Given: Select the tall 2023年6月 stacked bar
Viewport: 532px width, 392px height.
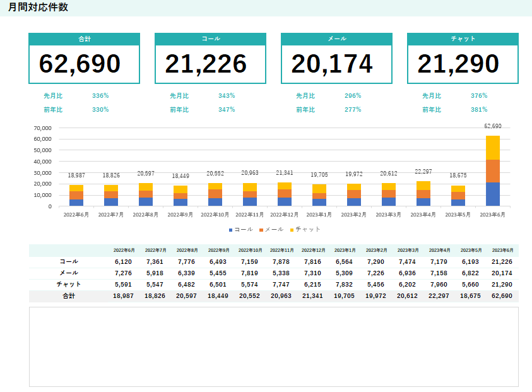Looking at the screenshot, I should coord(492,170).
